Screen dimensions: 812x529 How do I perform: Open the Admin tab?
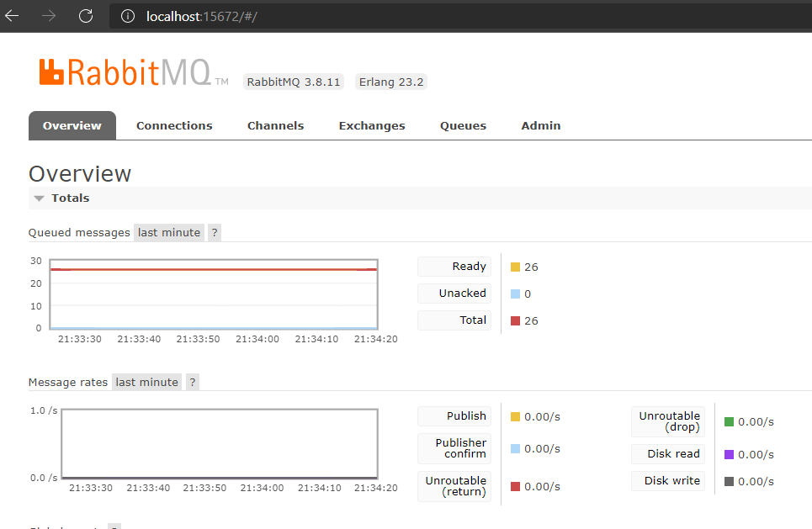pos(541,126)
